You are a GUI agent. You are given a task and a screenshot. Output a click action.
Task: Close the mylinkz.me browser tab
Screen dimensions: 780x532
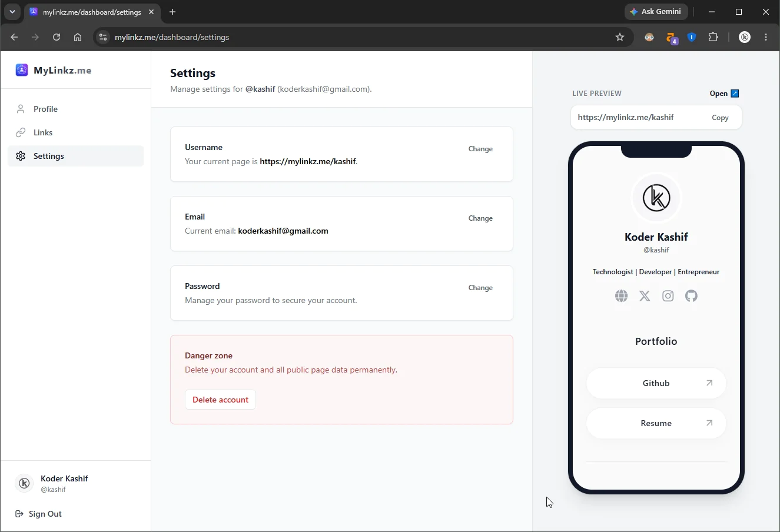(151, 12)
